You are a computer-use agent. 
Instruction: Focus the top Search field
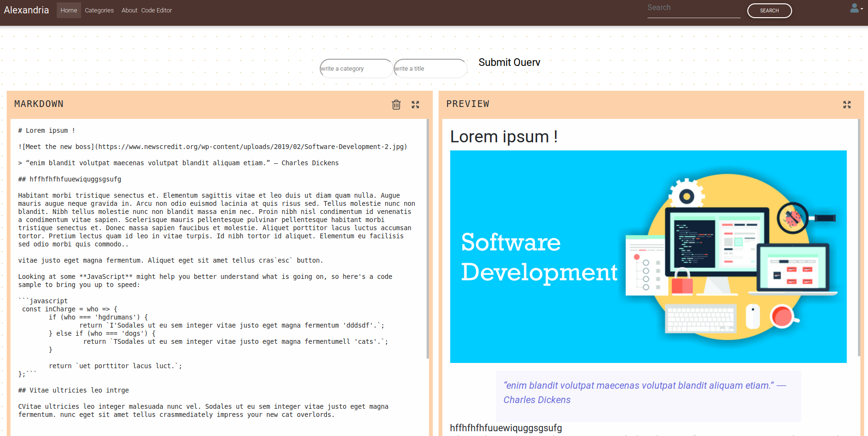click(x=693, y=9)
